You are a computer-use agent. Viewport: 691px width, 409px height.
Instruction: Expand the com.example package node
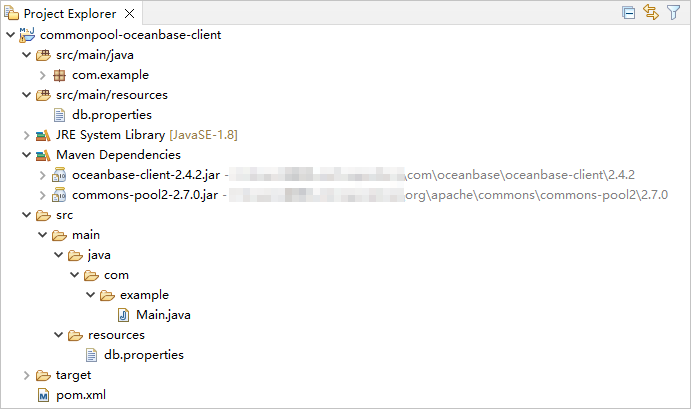tap(42, 75)
